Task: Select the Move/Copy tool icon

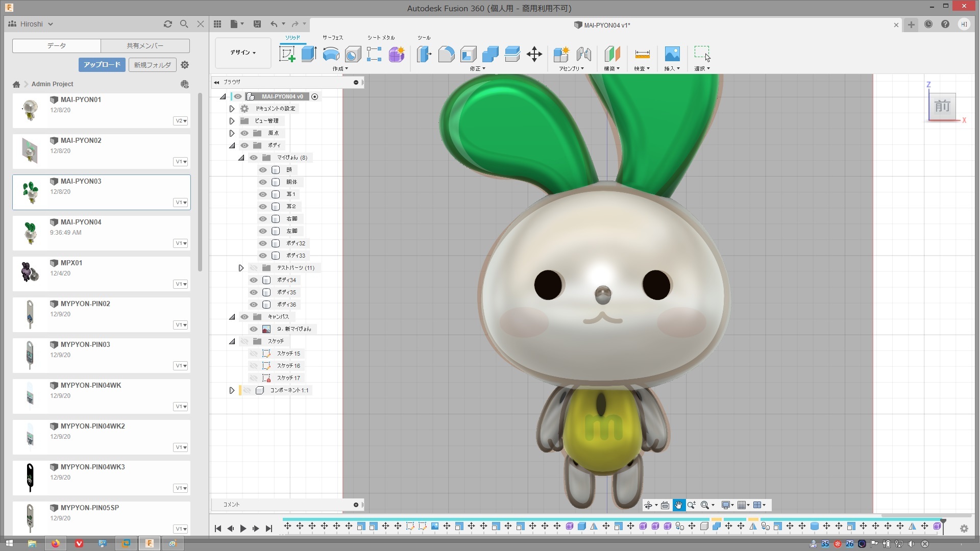Action: pyautogui.click(x=534, y=54)
